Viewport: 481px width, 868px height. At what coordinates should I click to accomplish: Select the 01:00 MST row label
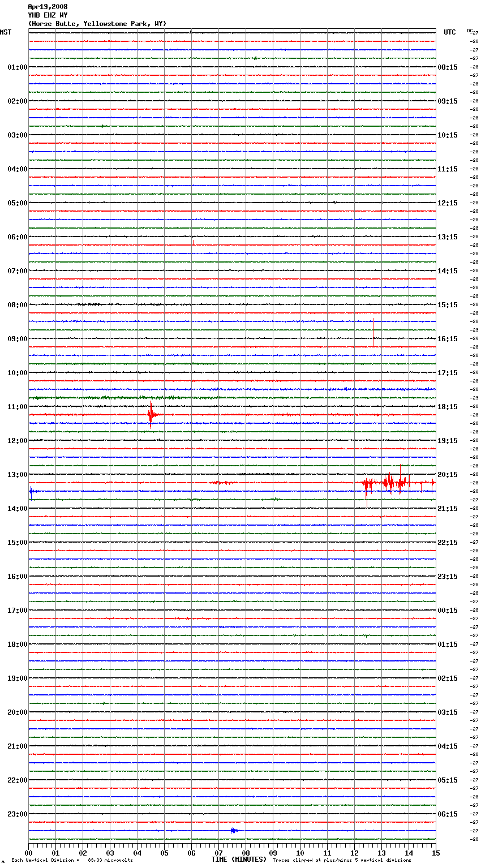[17, 67]
